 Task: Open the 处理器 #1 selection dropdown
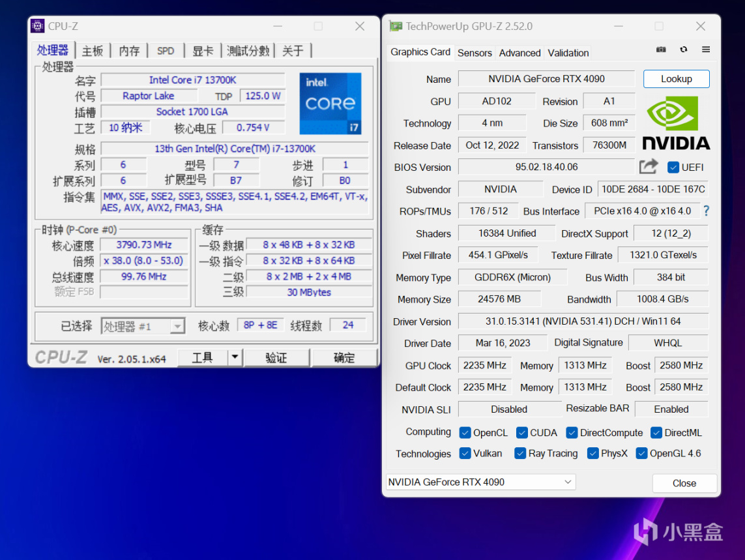(143, 326)
